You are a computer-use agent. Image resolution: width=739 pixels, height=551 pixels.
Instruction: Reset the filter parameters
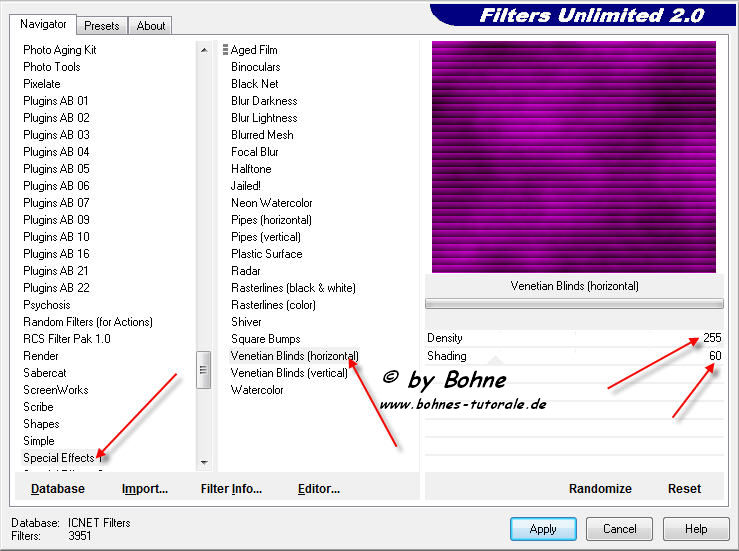684,489
